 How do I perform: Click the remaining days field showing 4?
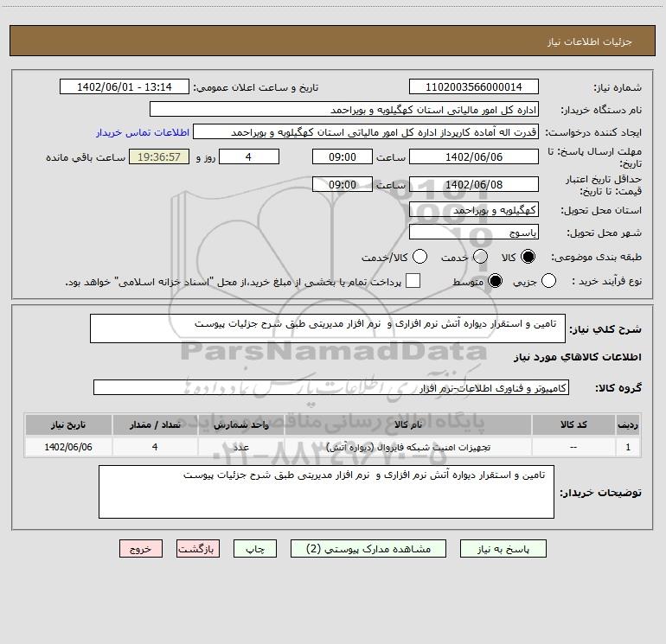248,156
